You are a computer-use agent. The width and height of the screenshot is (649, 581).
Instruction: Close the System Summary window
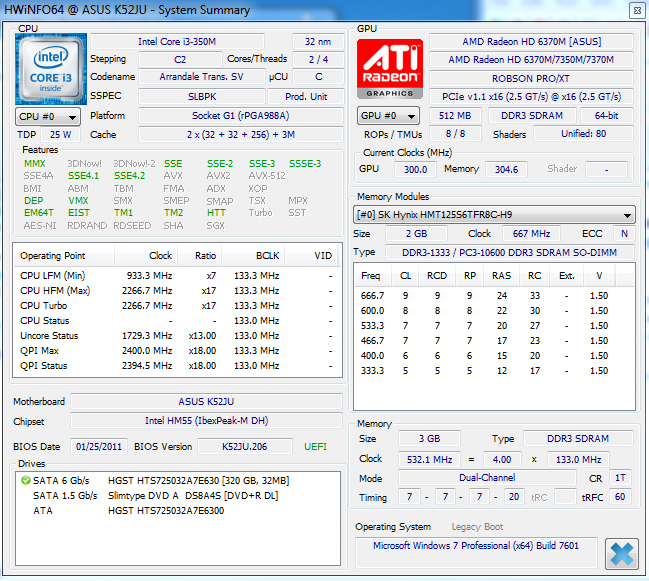point(637,10)
